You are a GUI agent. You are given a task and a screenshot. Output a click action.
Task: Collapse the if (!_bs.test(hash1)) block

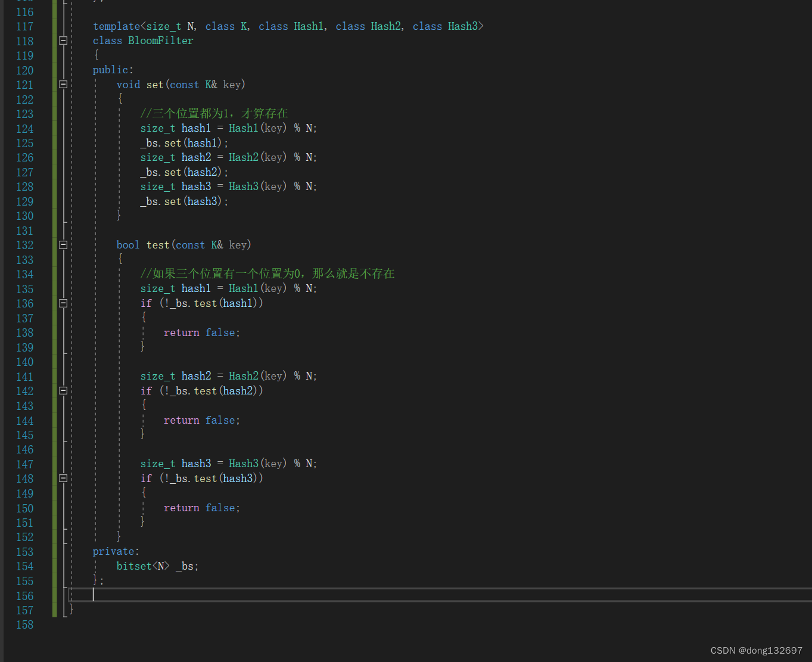click(x=63, y=303)
